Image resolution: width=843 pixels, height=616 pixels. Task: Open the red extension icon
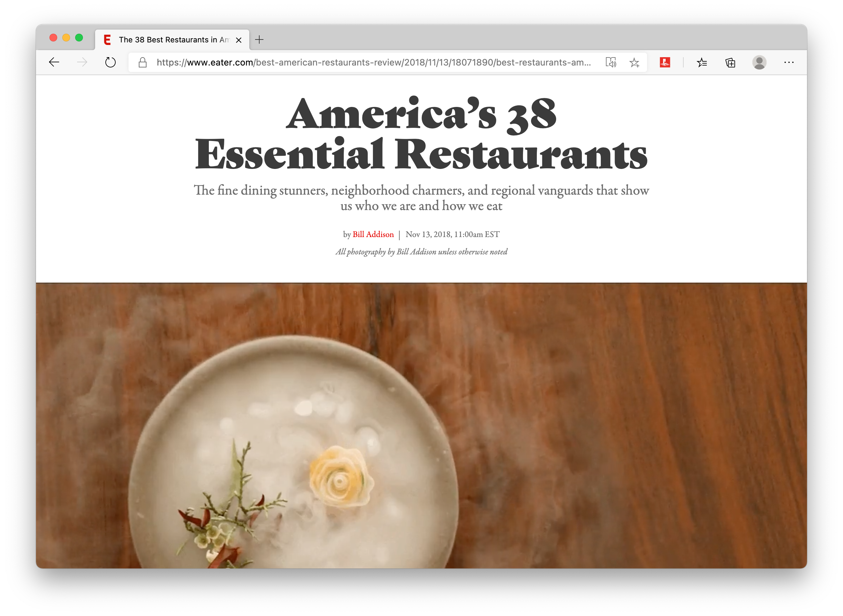click(x=665, y=62)
